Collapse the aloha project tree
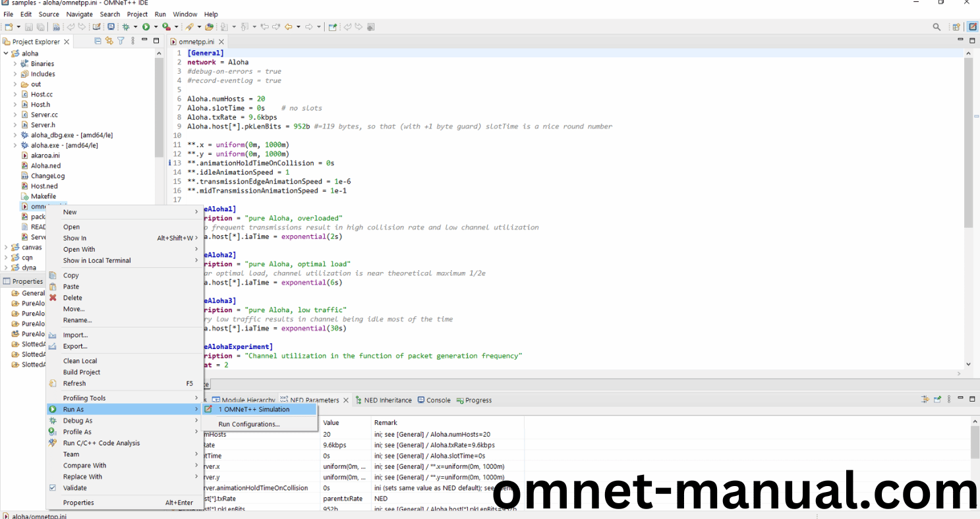 (x=5, y=53)
